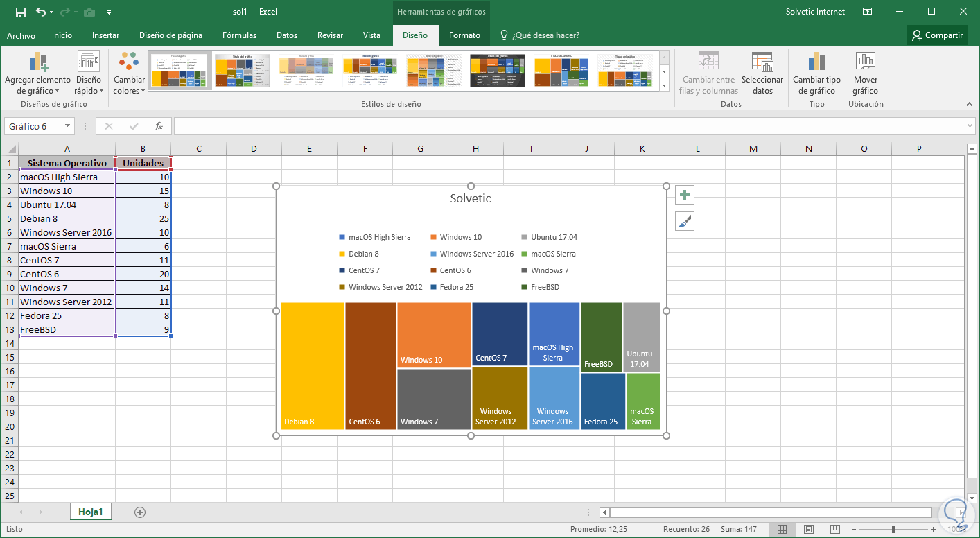Open the Archivo menu

(x=21, y=35)
